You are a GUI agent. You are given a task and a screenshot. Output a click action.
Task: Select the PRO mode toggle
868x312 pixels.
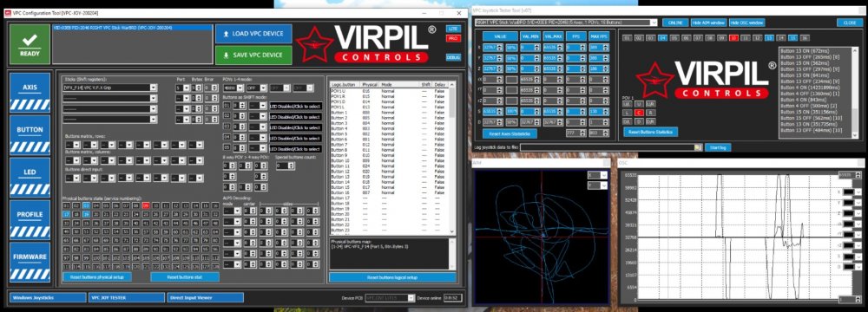point(453,38)
